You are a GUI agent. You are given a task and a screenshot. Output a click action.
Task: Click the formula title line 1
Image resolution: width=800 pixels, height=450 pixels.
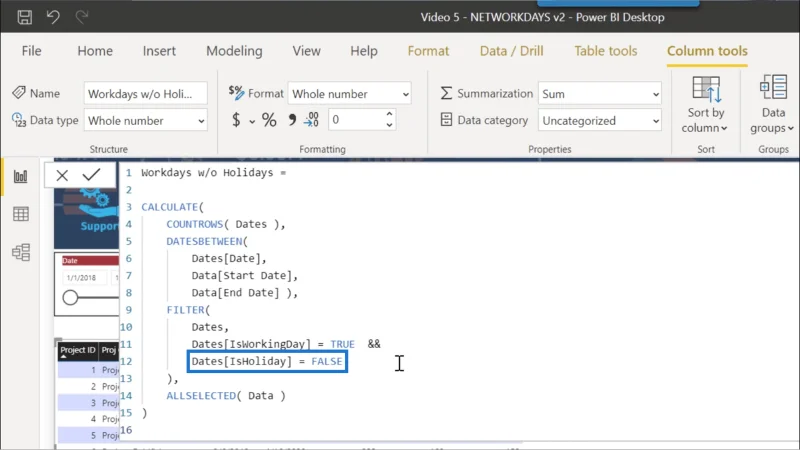213,172
